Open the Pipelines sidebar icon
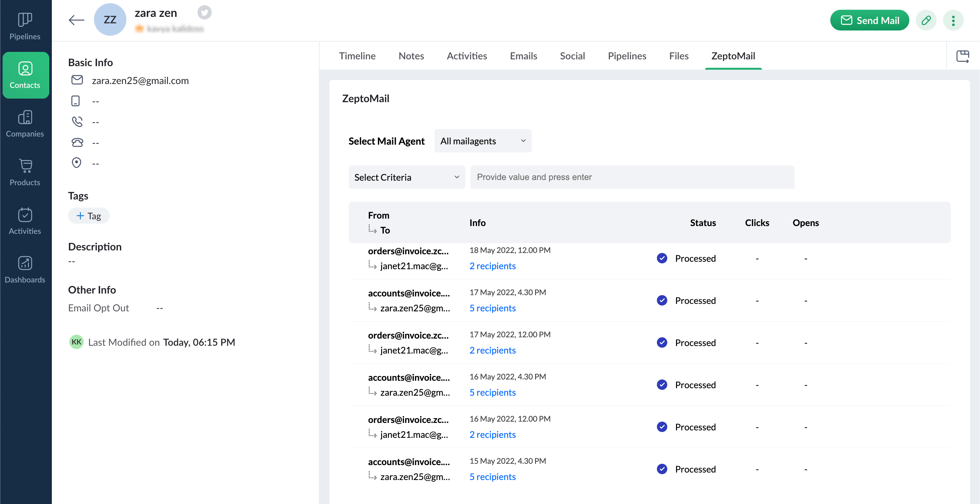Image resolution: width=980 pixels, height=504 pixels. [25, 26]
